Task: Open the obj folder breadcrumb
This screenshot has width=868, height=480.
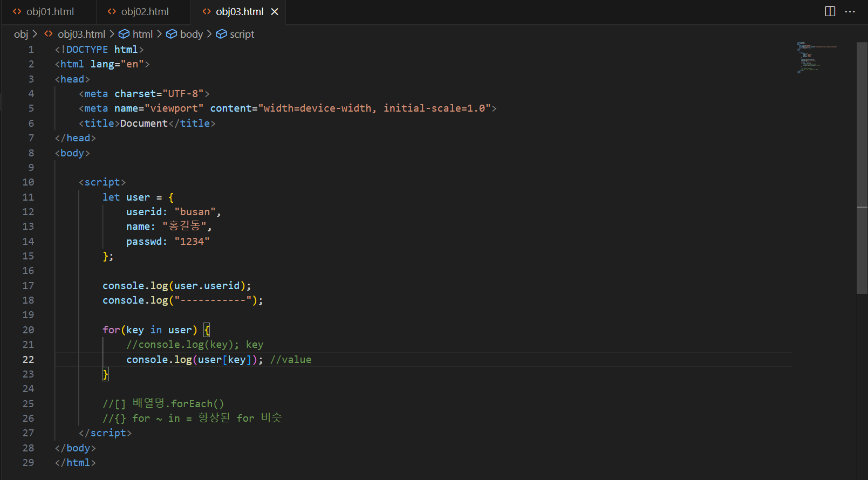Action: 21,35
